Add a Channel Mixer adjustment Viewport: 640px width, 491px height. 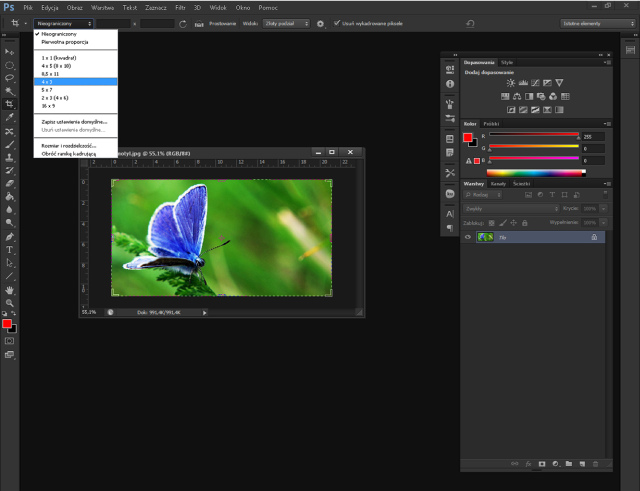[553, 96]
